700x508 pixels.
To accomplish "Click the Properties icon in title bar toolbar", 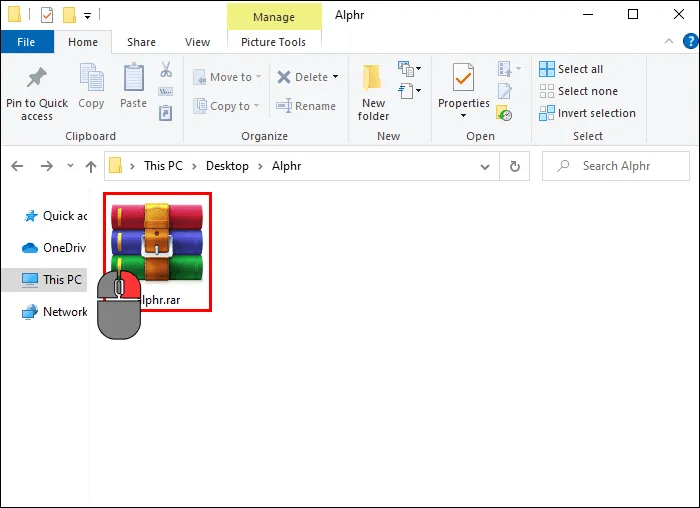I will pos(47,15).
